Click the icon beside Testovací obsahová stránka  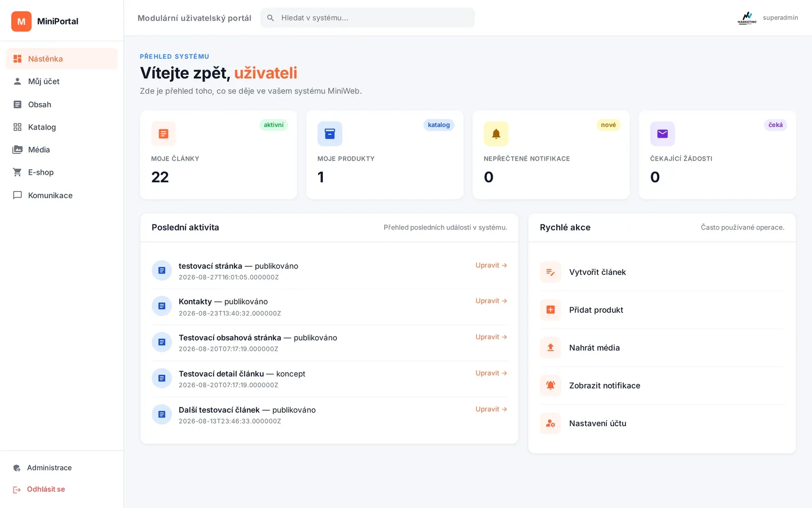[162, 342]
